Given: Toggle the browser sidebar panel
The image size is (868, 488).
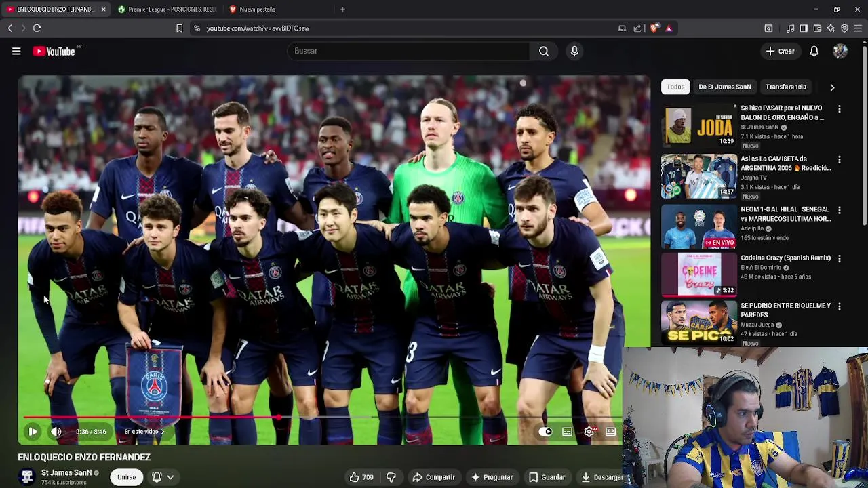Looking at the screenshot, I should [804, 28].
